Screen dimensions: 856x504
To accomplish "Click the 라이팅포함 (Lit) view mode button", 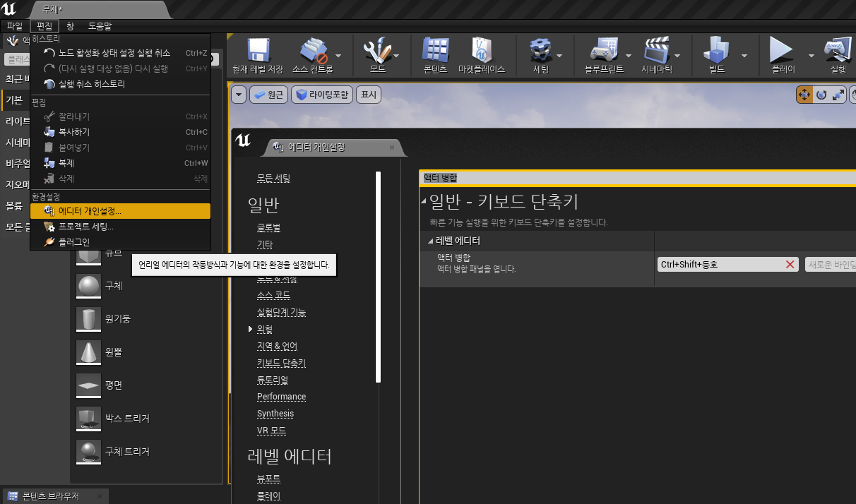I will pyautogui.click(x=323, y=95).
